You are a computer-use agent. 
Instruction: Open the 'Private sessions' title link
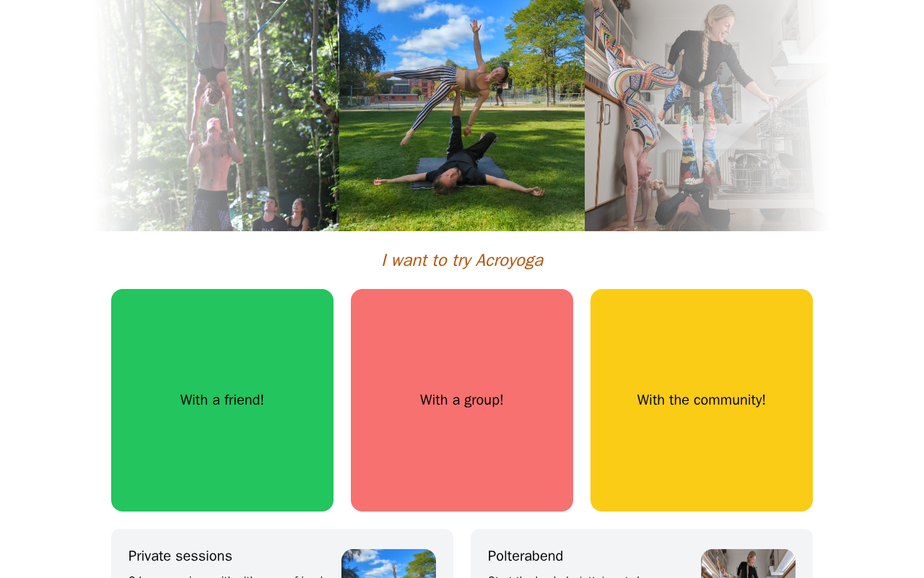coord(180,556)
